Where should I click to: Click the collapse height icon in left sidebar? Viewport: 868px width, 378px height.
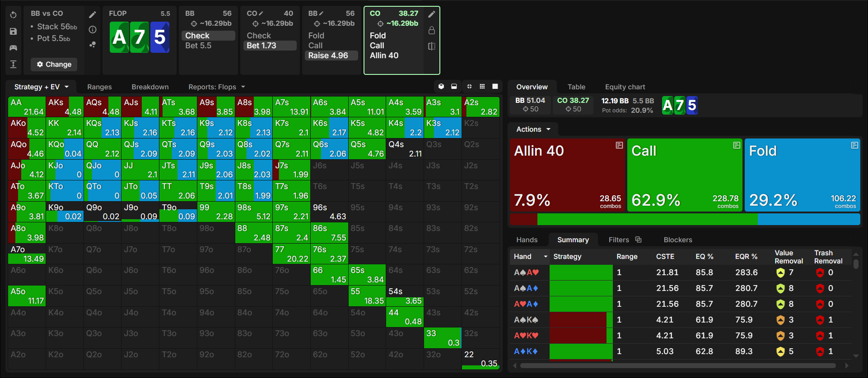tap(13, 64)
